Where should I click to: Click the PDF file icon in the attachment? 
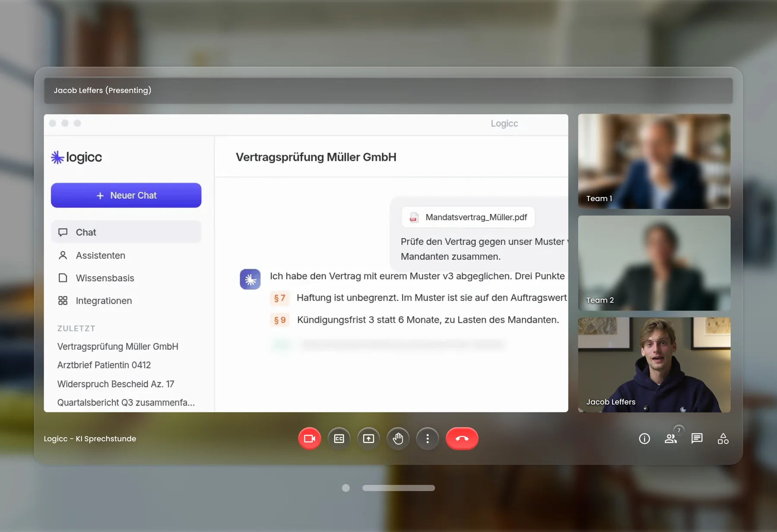(414, 217)
